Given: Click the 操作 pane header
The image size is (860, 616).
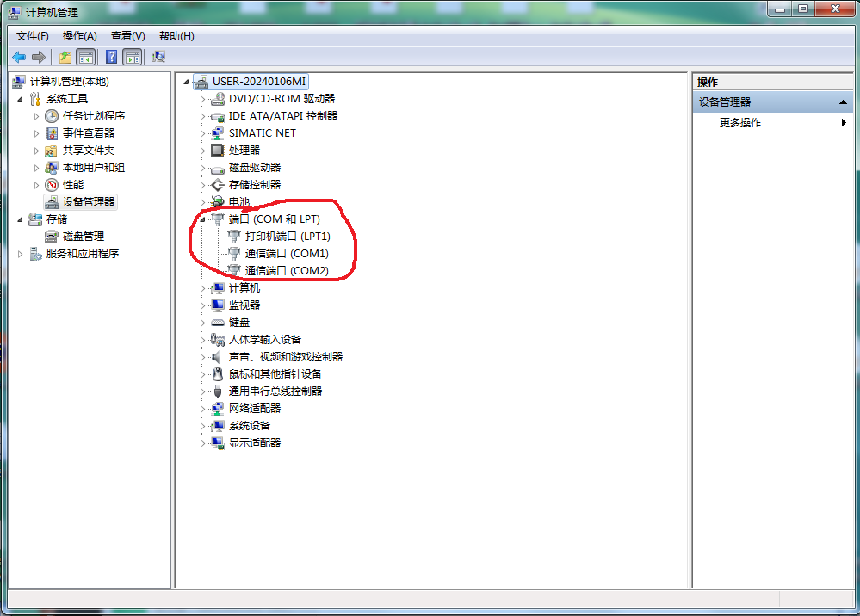Looking at the screenshot, I should [773, 83].
